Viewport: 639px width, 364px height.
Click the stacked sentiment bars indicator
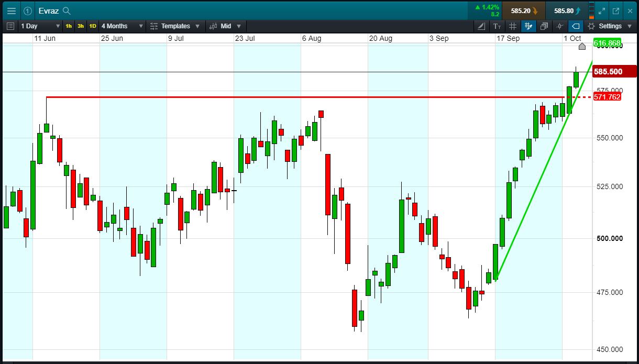(x=592, y=10)
